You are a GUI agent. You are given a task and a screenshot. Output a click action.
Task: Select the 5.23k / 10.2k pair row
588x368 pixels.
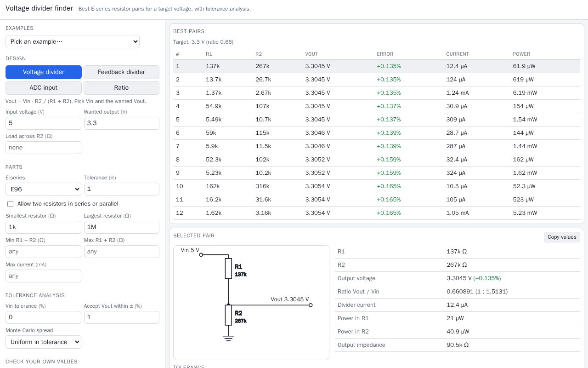pos(377,173)
